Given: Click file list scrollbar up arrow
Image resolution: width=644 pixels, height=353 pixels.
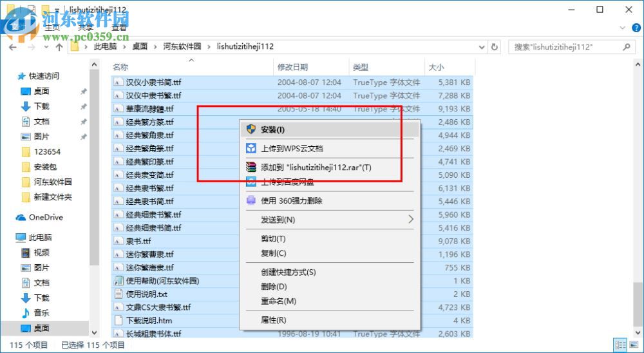Looking at the screenshot, I should click(638, 64).
